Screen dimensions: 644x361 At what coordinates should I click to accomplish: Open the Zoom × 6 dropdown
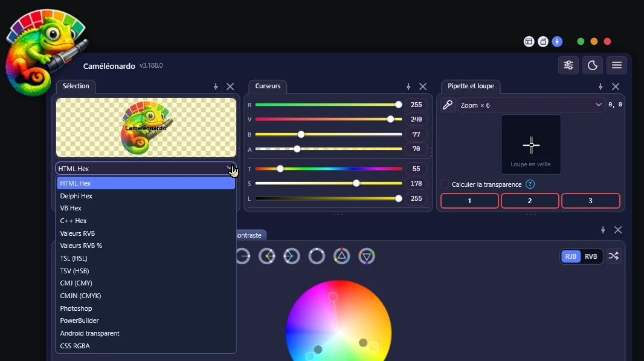click(530, 105)
